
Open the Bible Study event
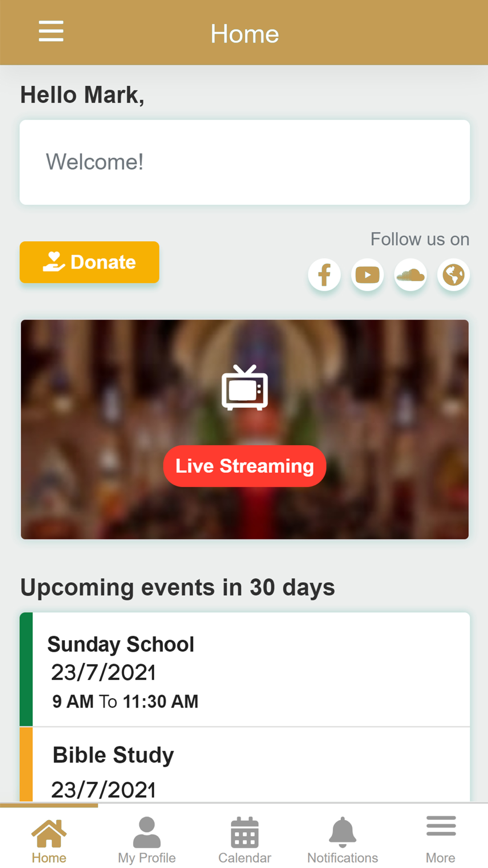pos(244,765)
